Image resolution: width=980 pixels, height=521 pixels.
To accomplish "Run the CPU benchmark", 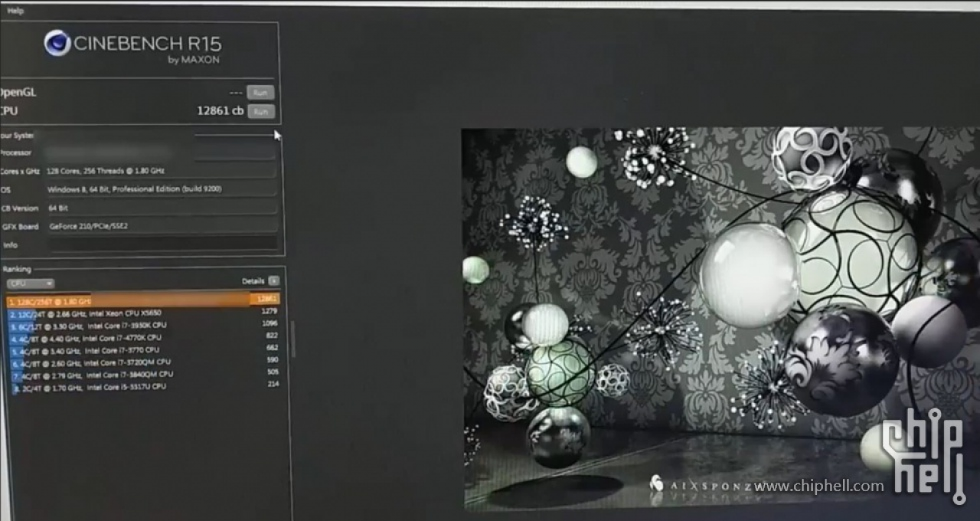I will [260, 111].
